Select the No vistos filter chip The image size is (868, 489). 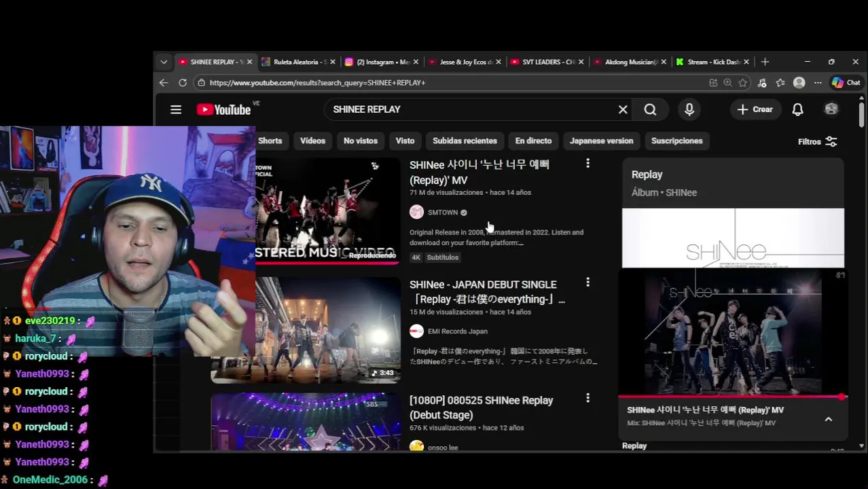pos(360,141)
